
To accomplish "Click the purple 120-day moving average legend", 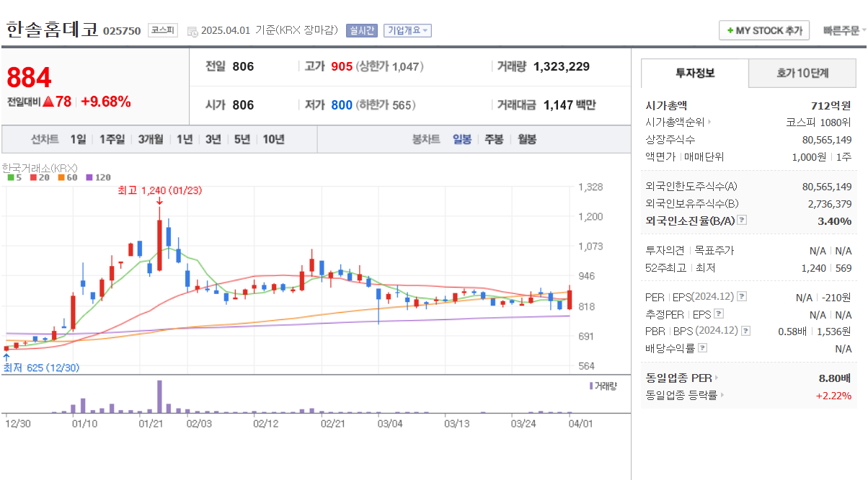I will pos(98,177).
